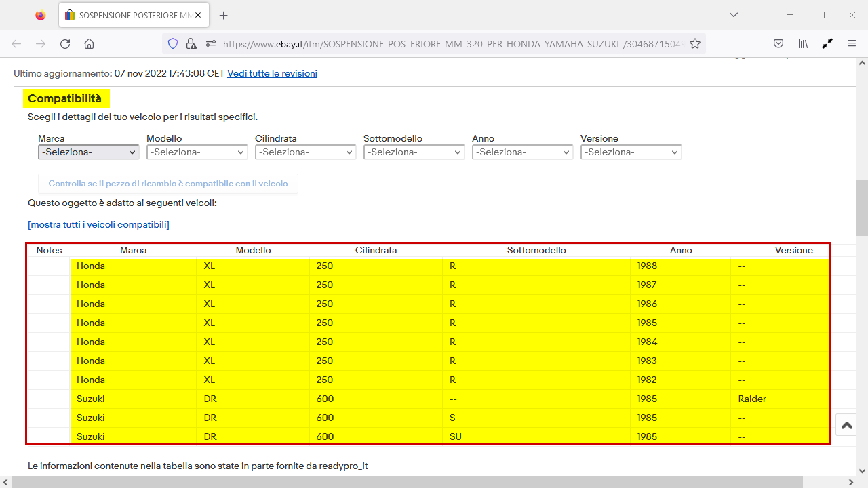Screen dimensions: 868x488
Task: Click the Versione column header in table
Action: tap(794, 250)
